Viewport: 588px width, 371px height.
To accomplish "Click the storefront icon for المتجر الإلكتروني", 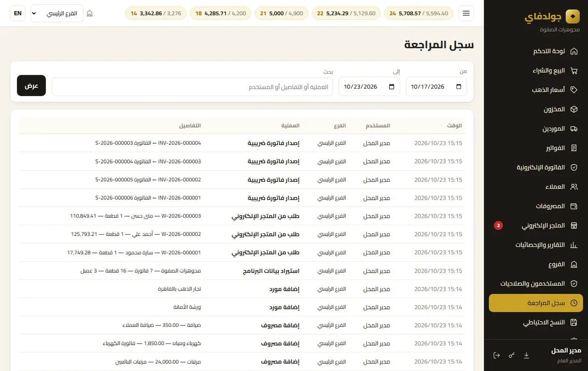I will point(574,226).
